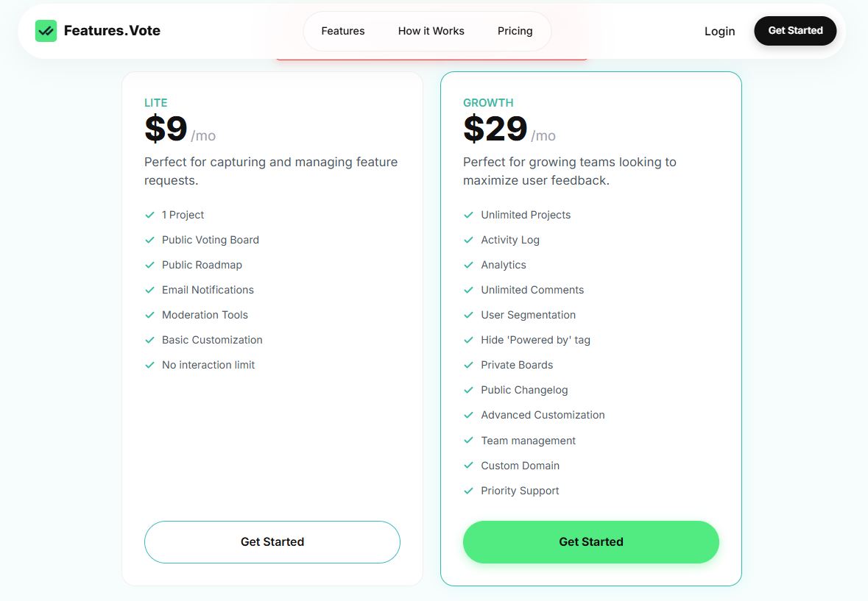Select the checkmark beside 'Unlimited Projects'
Viewport: 868px width, 601px height.
pyautogui.click(x=468, y=215)
